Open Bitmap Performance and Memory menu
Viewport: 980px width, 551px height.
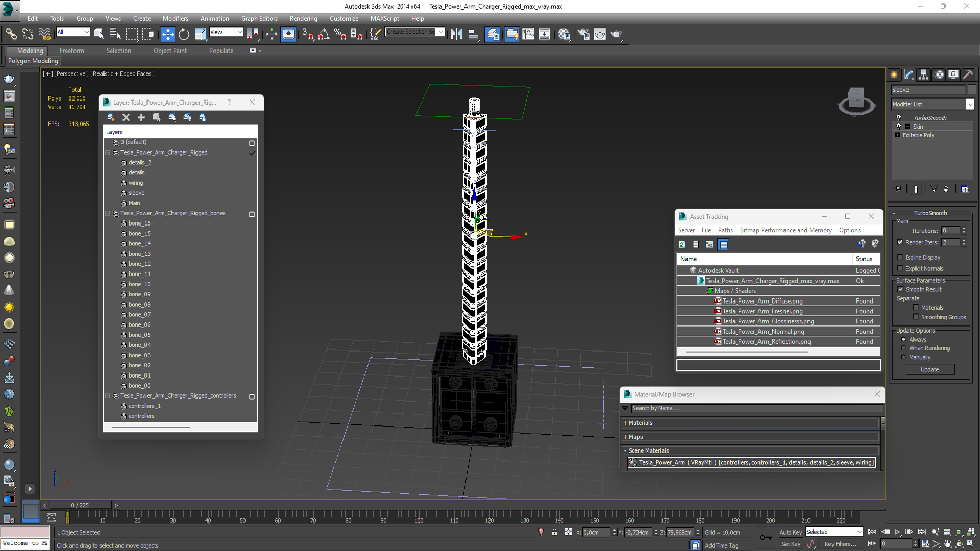tap(786, 230)
